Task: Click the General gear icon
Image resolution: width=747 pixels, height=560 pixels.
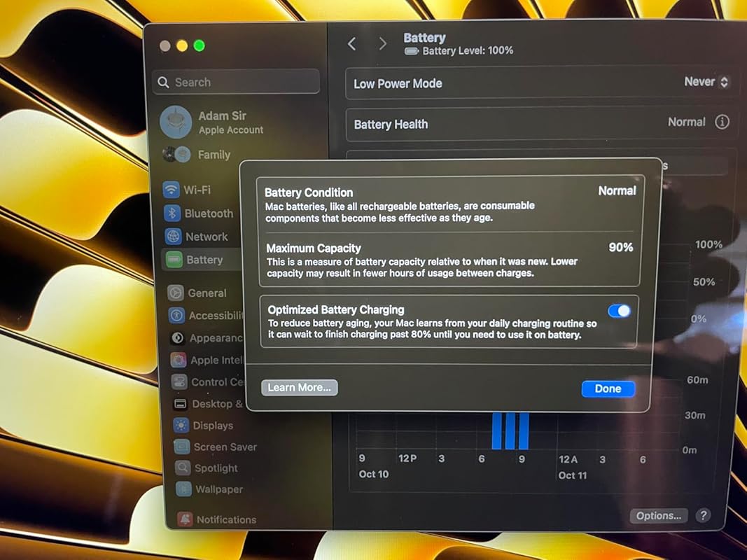Action: pos(176,293)
